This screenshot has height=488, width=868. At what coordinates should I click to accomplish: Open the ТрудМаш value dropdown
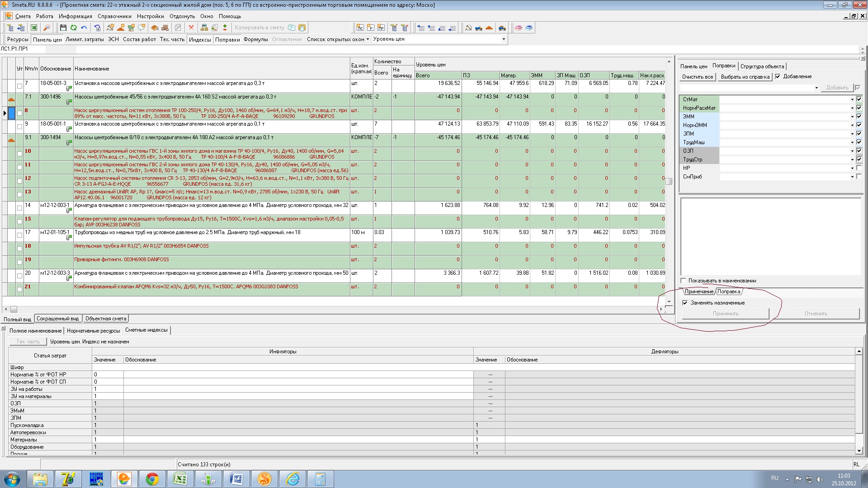click(x=852, y=142)
